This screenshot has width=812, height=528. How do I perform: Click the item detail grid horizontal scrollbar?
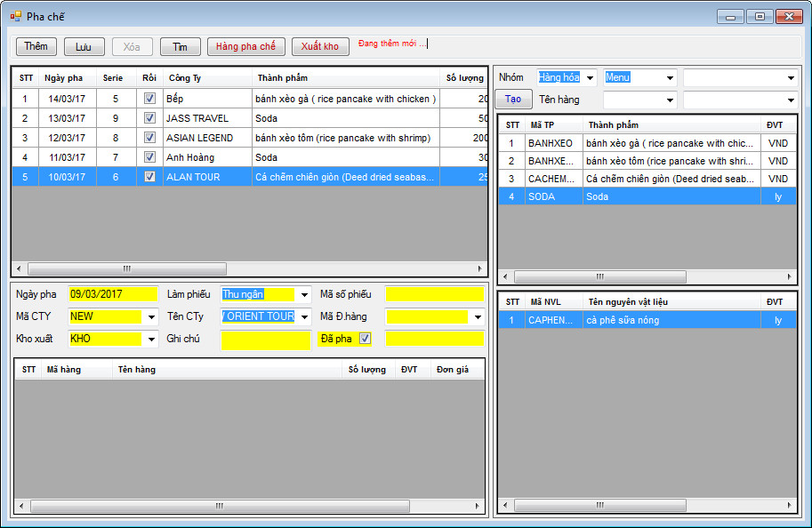[220, 506]
